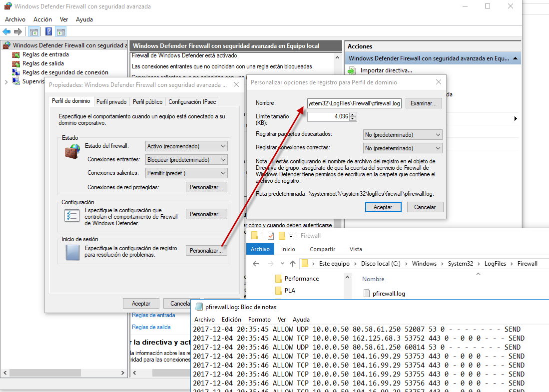The width and height of the screenshot is (549, 392).
Task: Click Explorer's forward navigation arrow
Action: coord(270,264)
